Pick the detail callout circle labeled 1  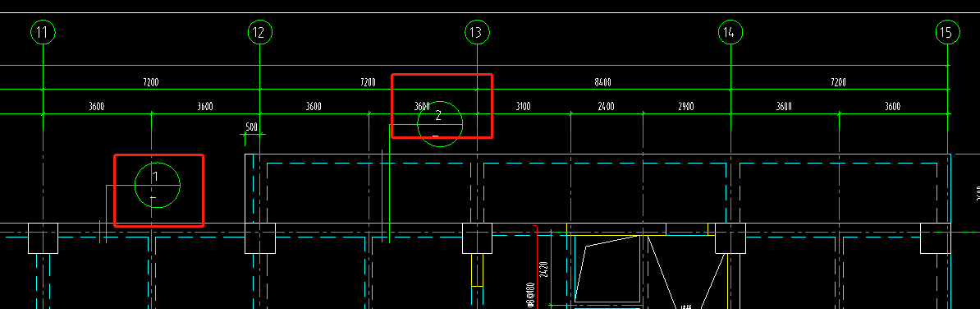click(x=158, y=185)
